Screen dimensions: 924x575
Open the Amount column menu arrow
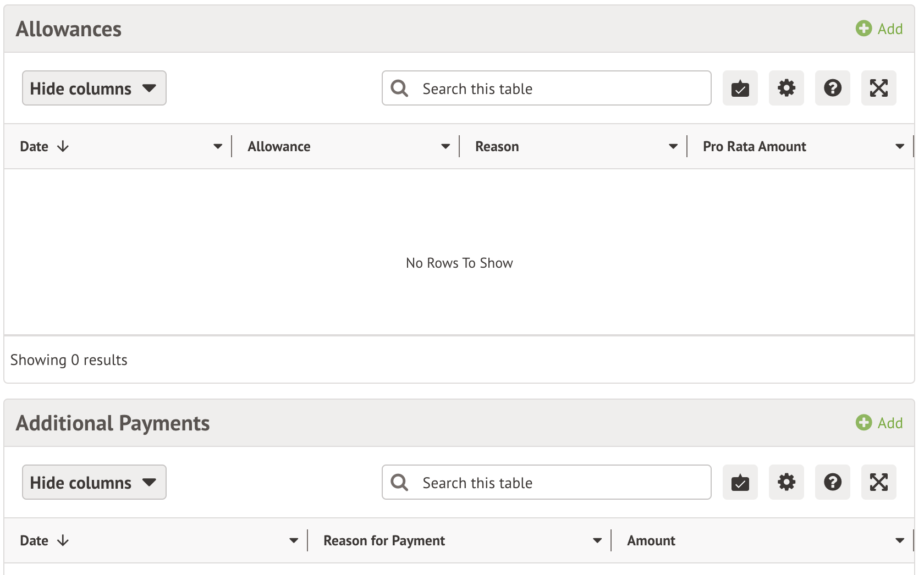coord(900,540)
